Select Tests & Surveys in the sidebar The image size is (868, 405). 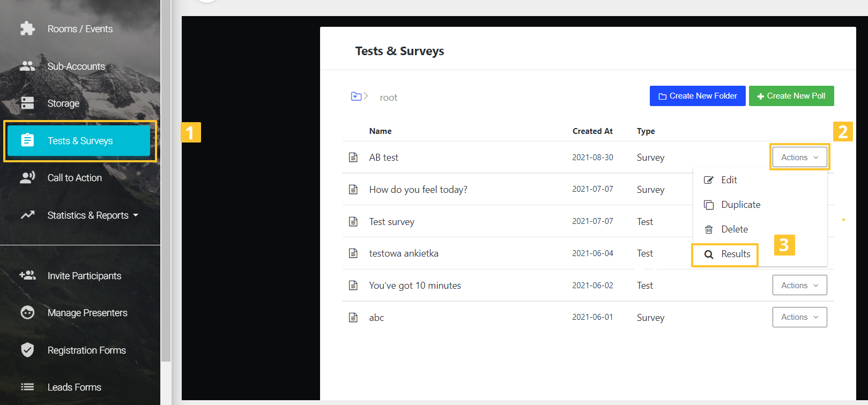(x=80, y=141)
